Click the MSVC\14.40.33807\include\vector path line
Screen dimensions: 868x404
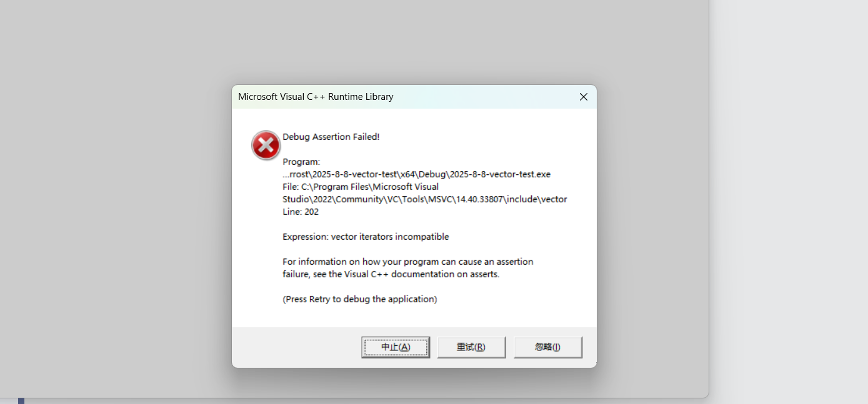[425, 199]
